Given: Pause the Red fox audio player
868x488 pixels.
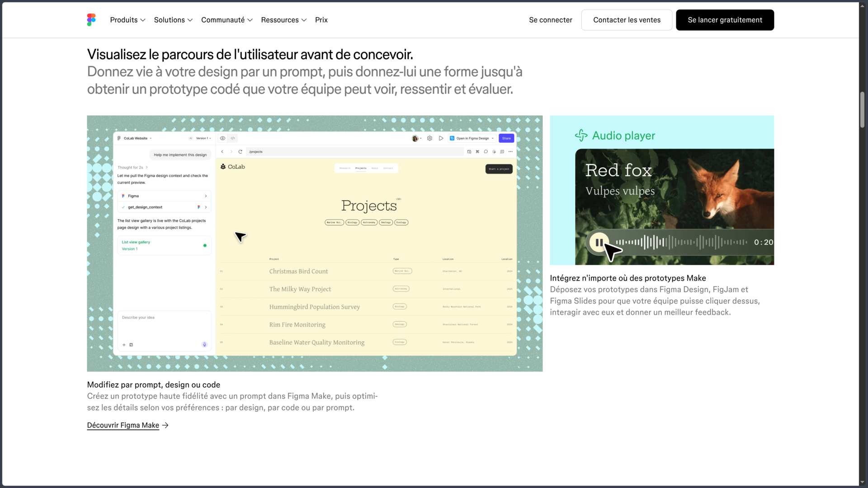Looking at the screenshot, I should pos(599,242).
